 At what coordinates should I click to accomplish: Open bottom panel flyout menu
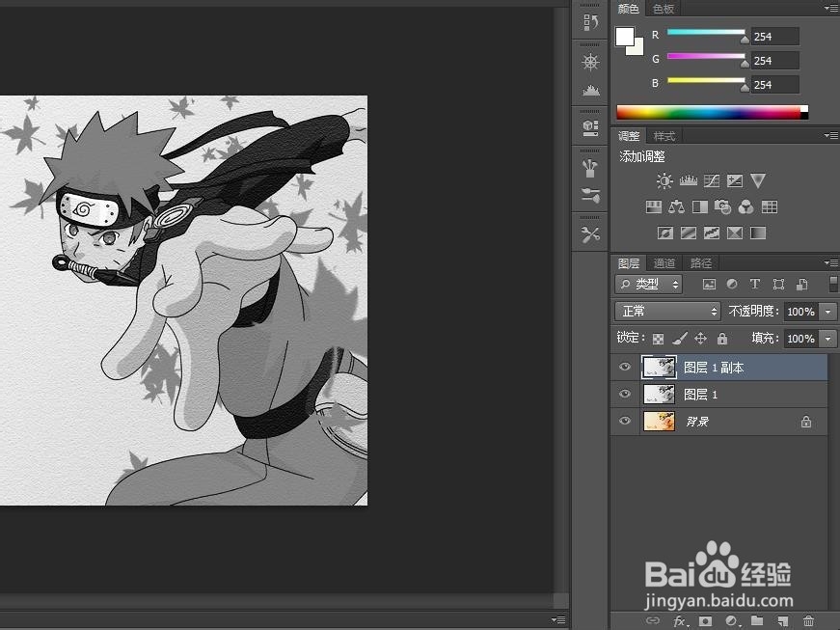tap(558, 619)
